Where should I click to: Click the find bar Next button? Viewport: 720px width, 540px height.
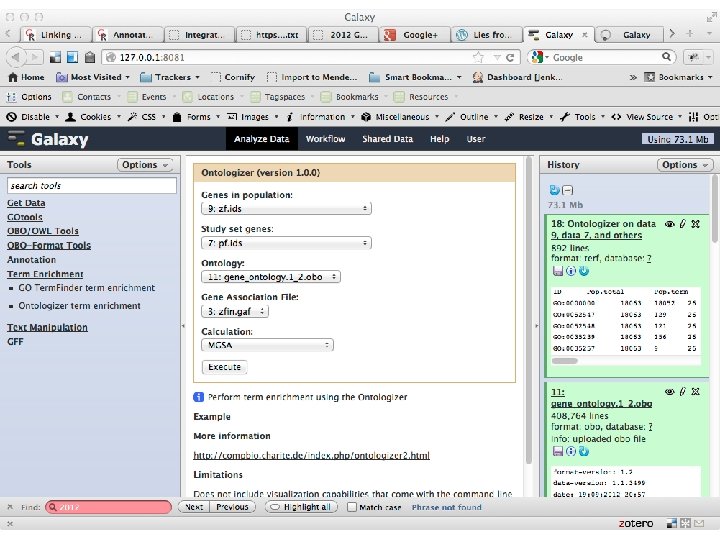(x=194, y=507)
